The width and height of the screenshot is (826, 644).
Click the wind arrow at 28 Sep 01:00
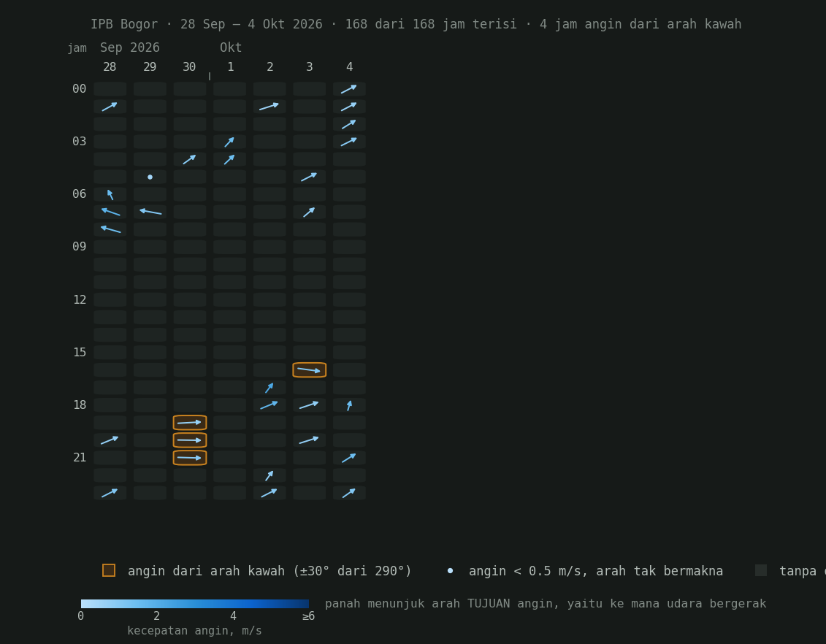click(110, 107)
